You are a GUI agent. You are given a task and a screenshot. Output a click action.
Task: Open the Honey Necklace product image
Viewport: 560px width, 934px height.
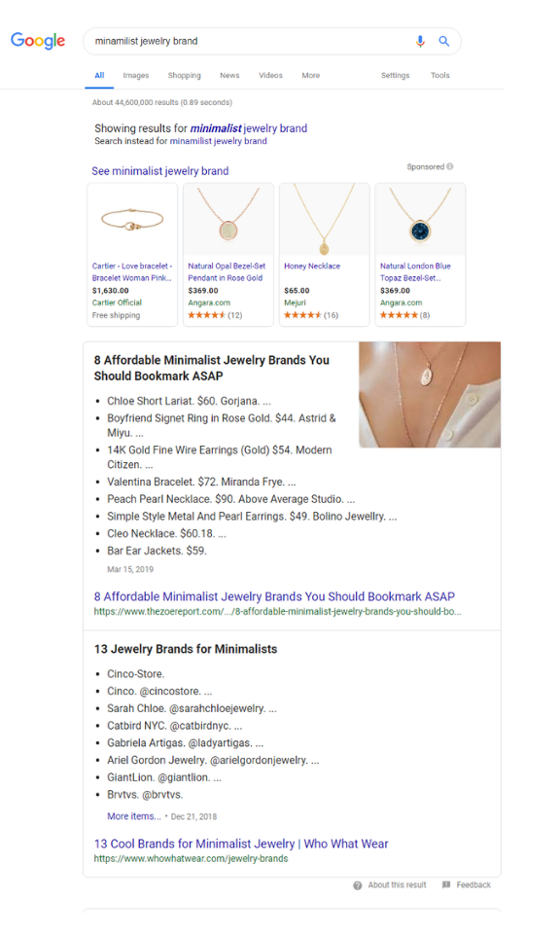(x=325, y=220)
